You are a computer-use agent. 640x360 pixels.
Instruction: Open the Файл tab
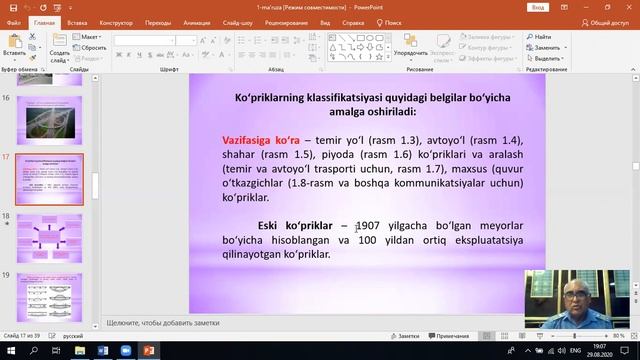[13, 23]
